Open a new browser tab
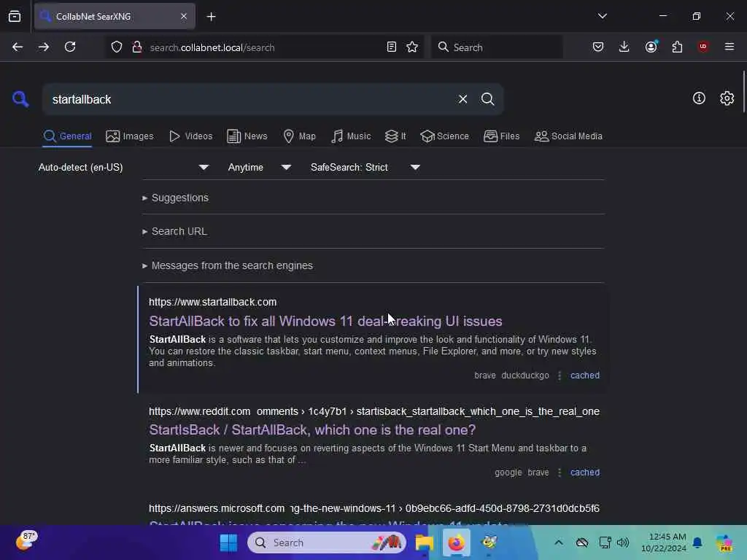Image resolution: width=747 pixels, height=560 pixels. click(x=211, y=17)
